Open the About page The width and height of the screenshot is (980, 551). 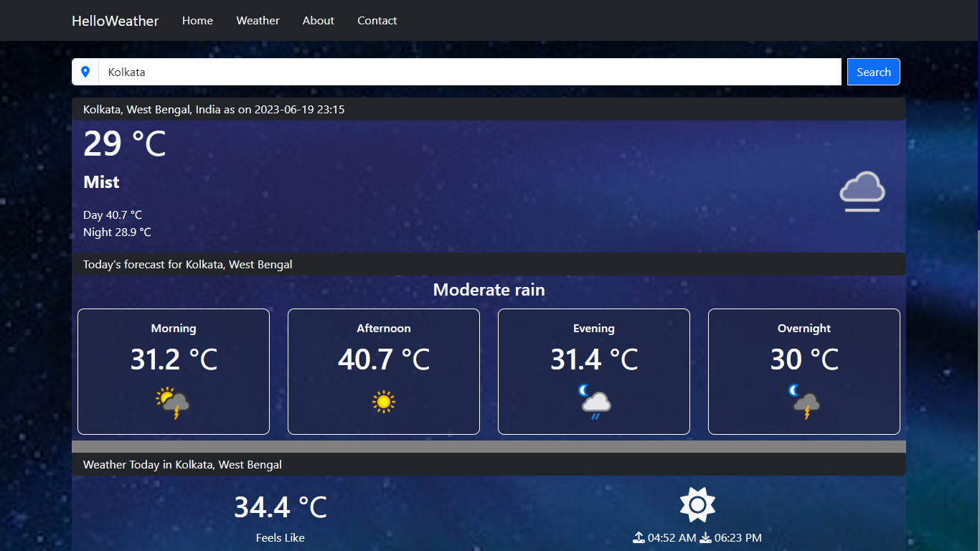coord(318,20)
